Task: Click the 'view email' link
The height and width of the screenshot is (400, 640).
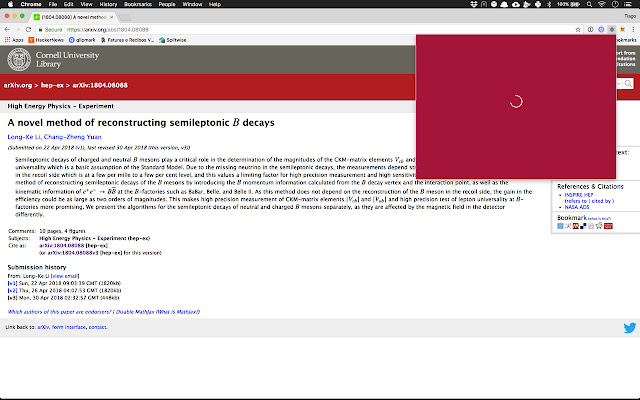Action: pos(65,276)
